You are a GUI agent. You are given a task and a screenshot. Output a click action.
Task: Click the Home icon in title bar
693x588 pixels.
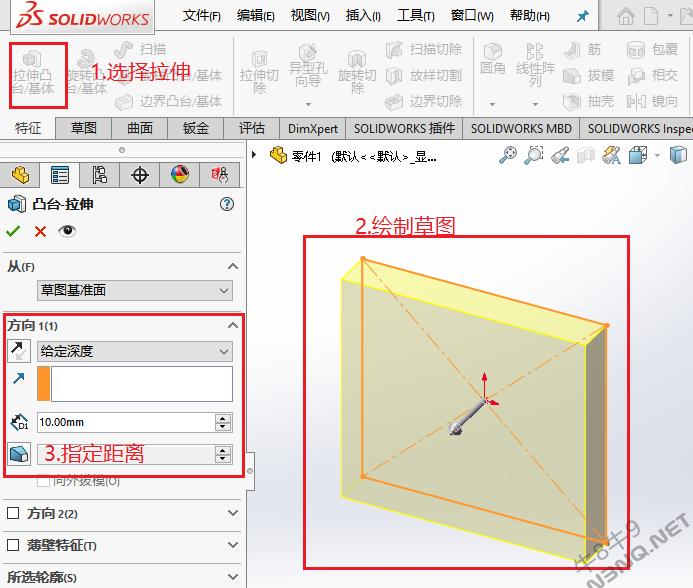625,16
